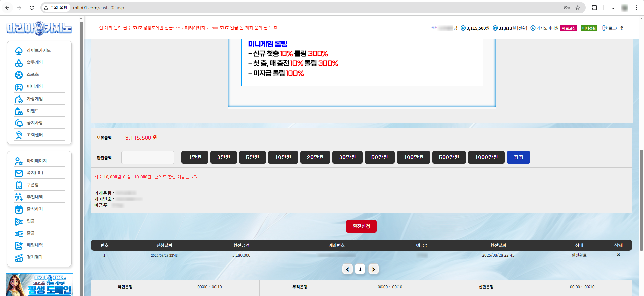Image resolution: width=644 pixels, height=296 pixels.
Task: Reload the page in the browser
Action: tap(32, 8)
